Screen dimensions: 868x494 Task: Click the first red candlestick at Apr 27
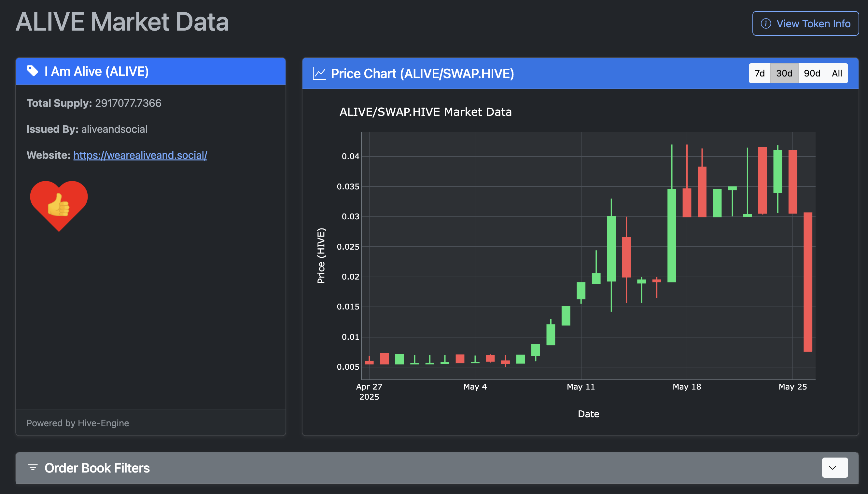369,362
